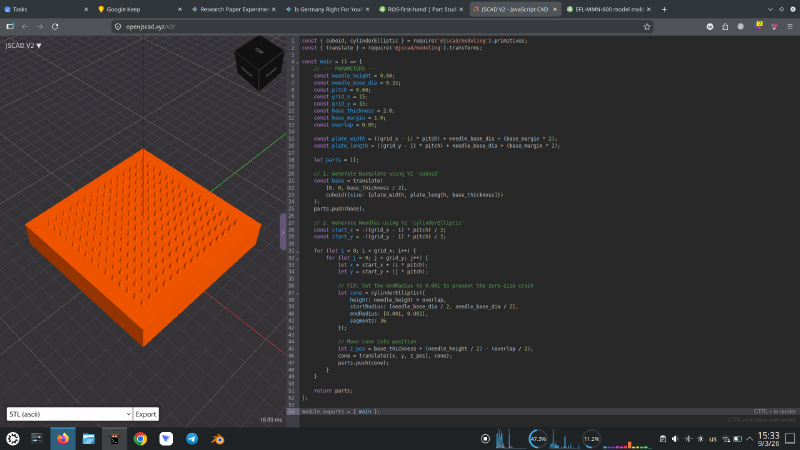Open the Bluetooth tray icon

tap(688, 439)
